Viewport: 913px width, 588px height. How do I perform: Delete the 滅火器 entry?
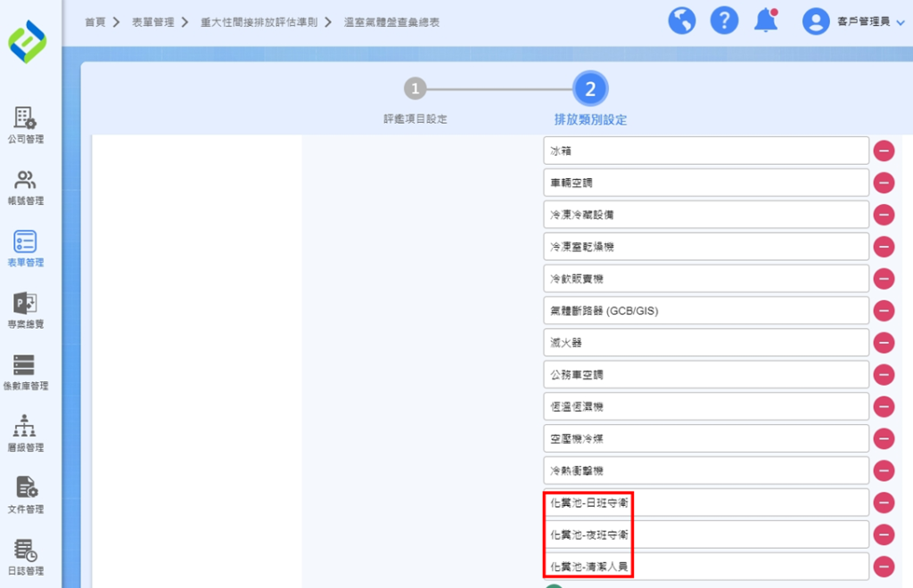coord(884,343)
